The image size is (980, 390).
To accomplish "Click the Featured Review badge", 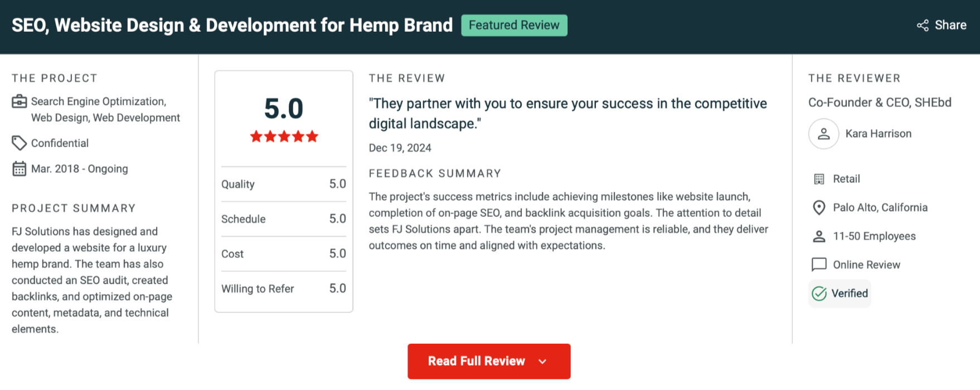I will 514,26.
